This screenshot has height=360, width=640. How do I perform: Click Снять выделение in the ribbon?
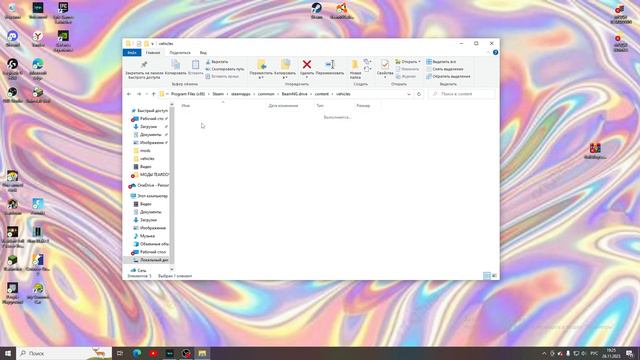[444, 69]
